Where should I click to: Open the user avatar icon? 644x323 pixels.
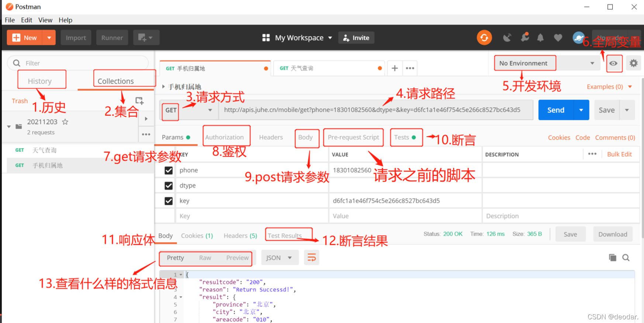point(578,38)
